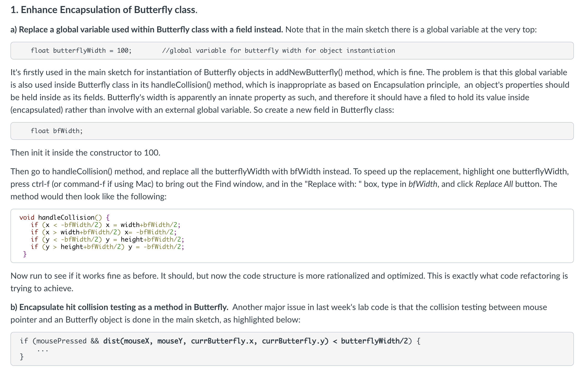The height and width of the screenshot is (370, 588).
Task: Click 'if (mousePressed &&' in the last code box
Action: pos(59,341)
